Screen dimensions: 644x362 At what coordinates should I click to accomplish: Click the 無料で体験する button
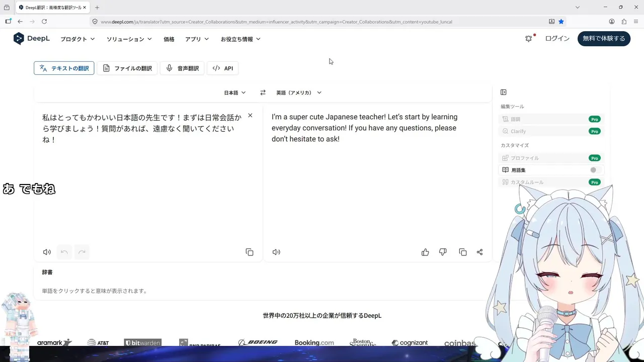pos(604,39)
